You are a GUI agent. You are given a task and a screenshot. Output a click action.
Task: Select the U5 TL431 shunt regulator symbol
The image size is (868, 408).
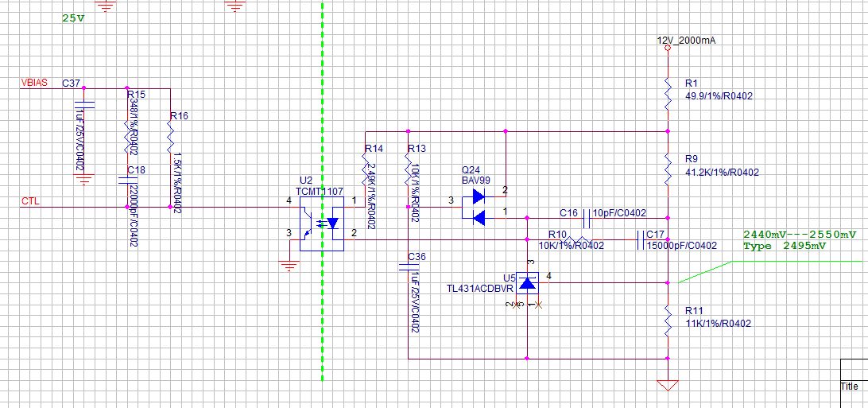tap(528, 283)
